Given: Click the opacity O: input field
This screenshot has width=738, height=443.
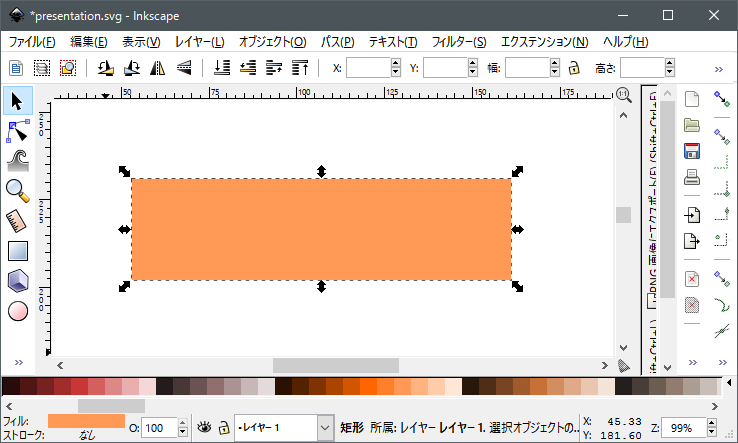Looking at the screenshot, I should pyautogui.click(x=159, y=428).
